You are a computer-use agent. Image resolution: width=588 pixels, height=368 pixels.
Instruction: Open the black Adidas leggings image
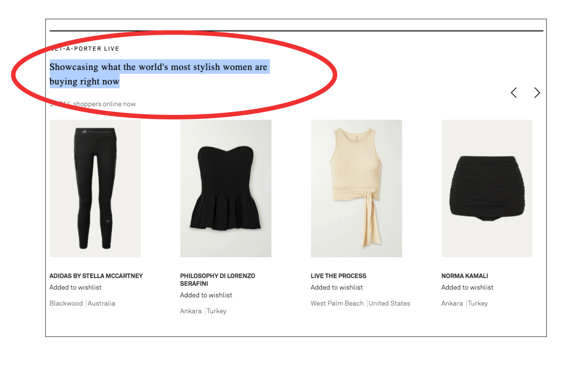(x=95, y=188)
